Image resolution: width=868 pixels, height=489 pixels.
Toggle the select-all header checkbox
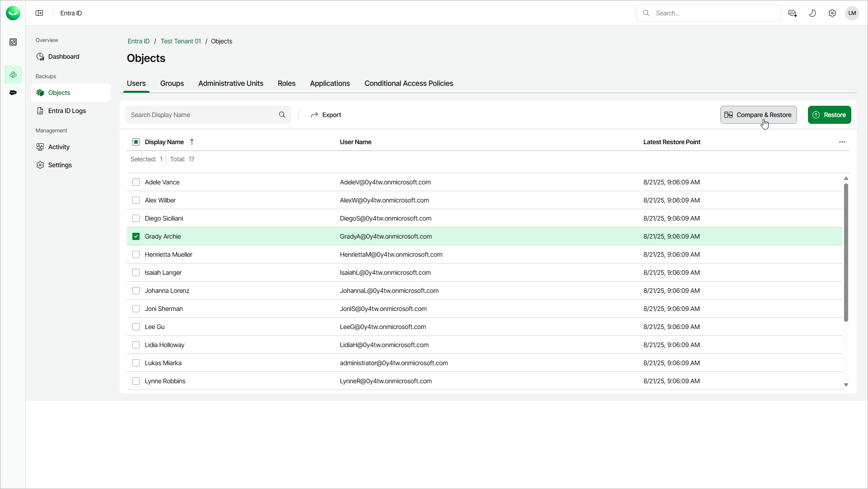pos(136,142)
